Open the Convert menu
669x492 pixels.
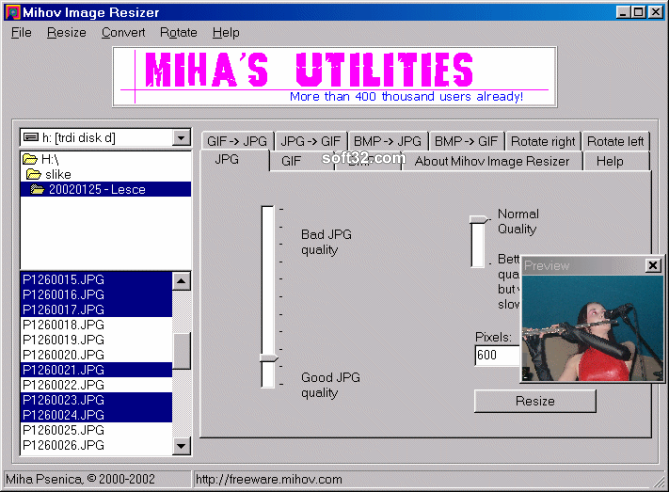(123, 32)
